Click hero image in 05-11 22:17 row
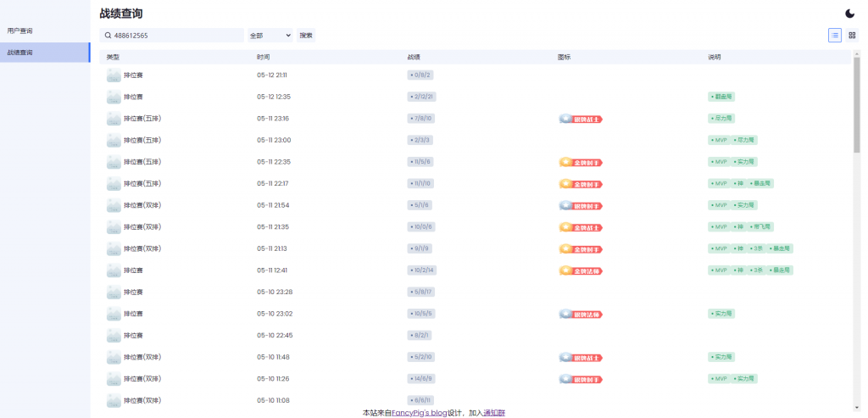868x418 pixels. 114,184
